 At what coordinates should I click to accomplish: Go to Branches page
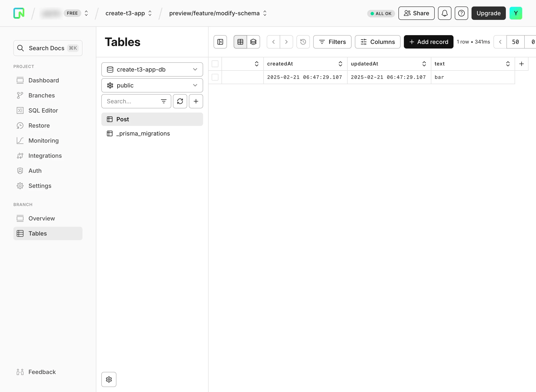(x=48, y=95)
